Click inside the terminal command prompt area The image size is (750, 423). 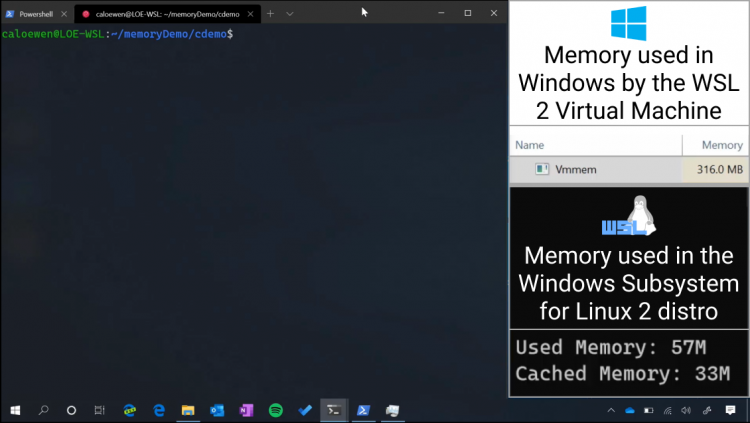250,200
